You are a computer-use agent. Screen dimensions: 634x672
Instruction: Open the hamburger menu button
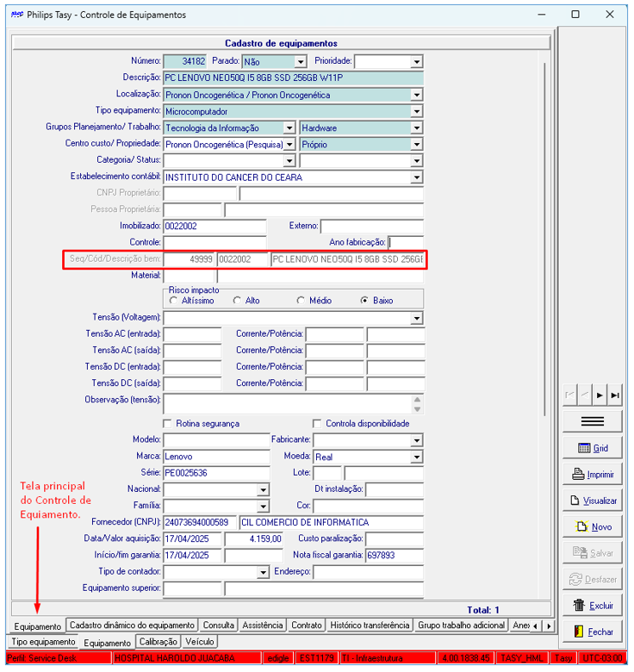pos(593,421)
